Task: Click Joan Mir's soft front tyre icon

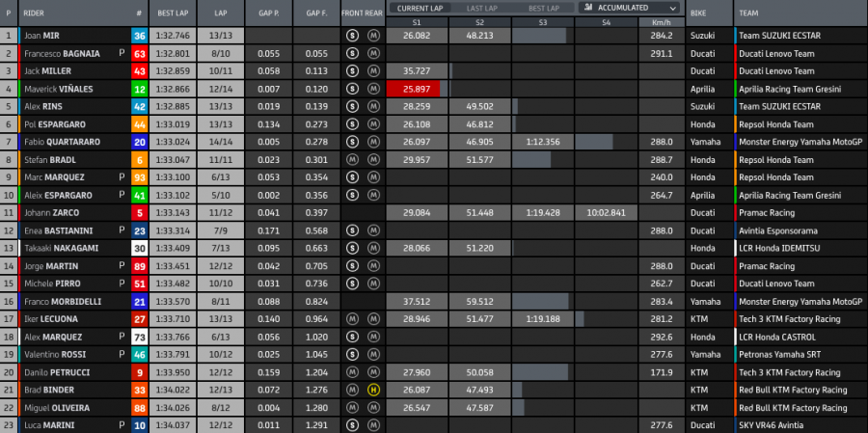Action: coord(353,35)
